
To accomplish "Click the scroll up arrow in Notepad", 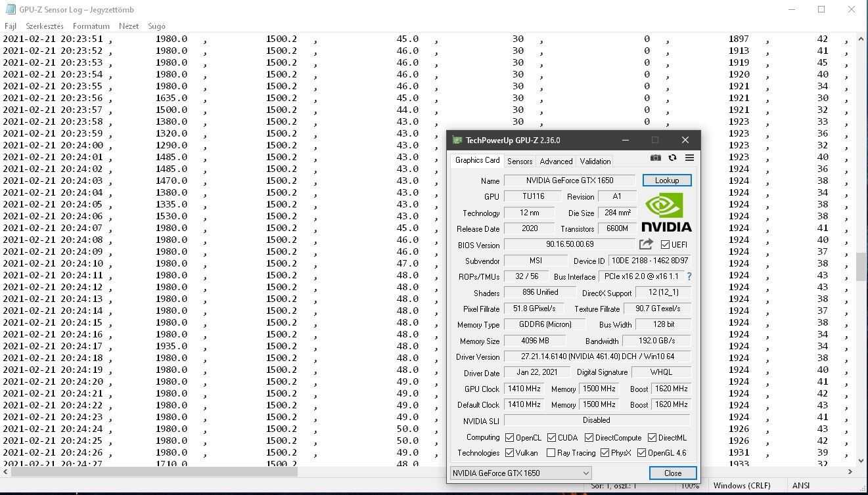I will 861,39.
